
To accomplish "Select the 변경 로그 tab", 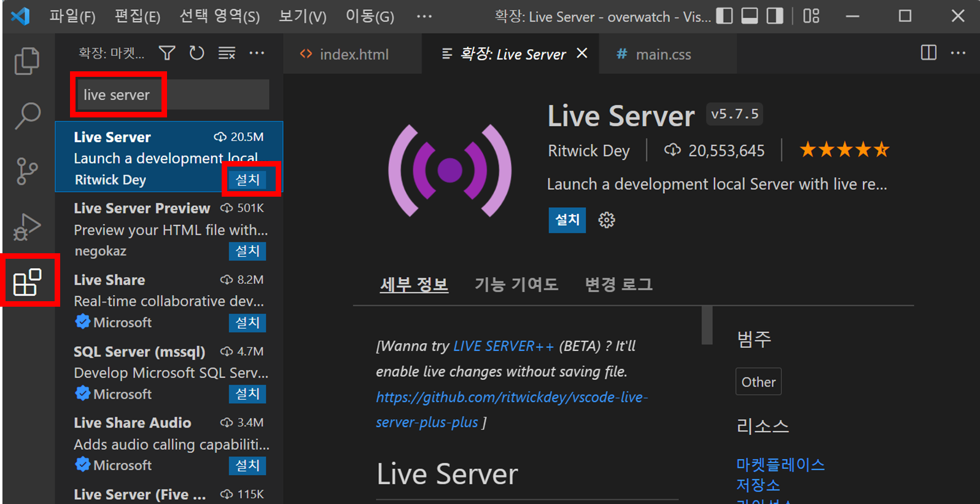I will 618,285.
